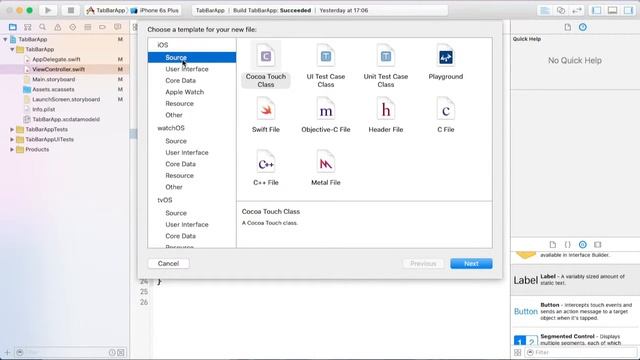Select the Unit Test Case Class template
The height and width of the screenshot is (360, 640).
pos(386,65)
